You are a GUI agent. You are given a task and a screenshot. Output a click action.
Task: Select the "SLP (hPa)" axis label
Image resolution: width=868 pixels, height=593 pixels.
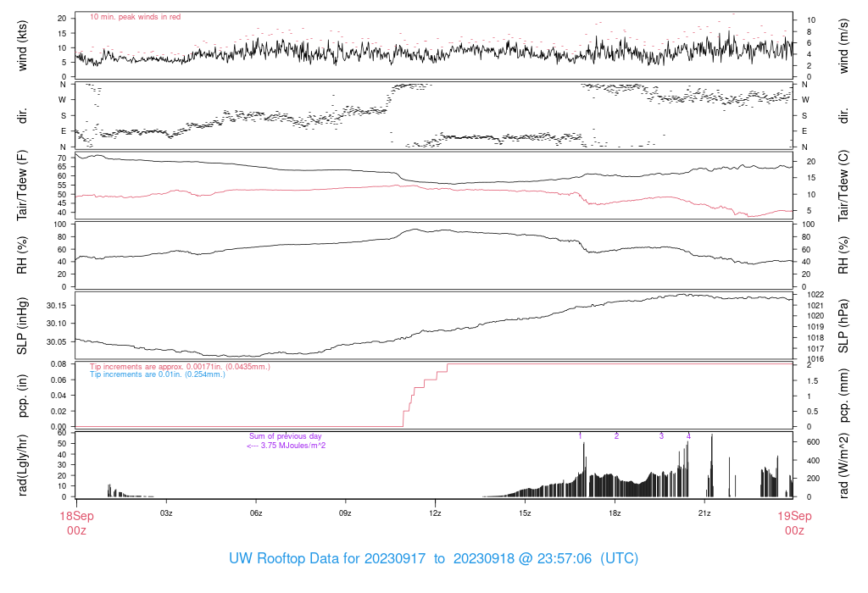click(x=843, y=326)
